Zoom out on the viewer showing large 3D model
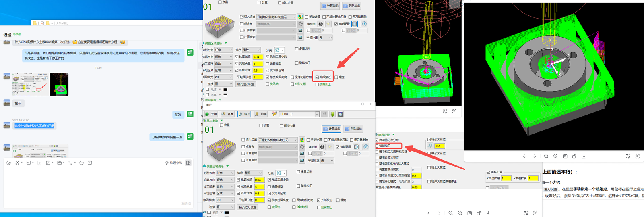Image resolution: width=644 pixels, height=217 pixels. (546, 156)
